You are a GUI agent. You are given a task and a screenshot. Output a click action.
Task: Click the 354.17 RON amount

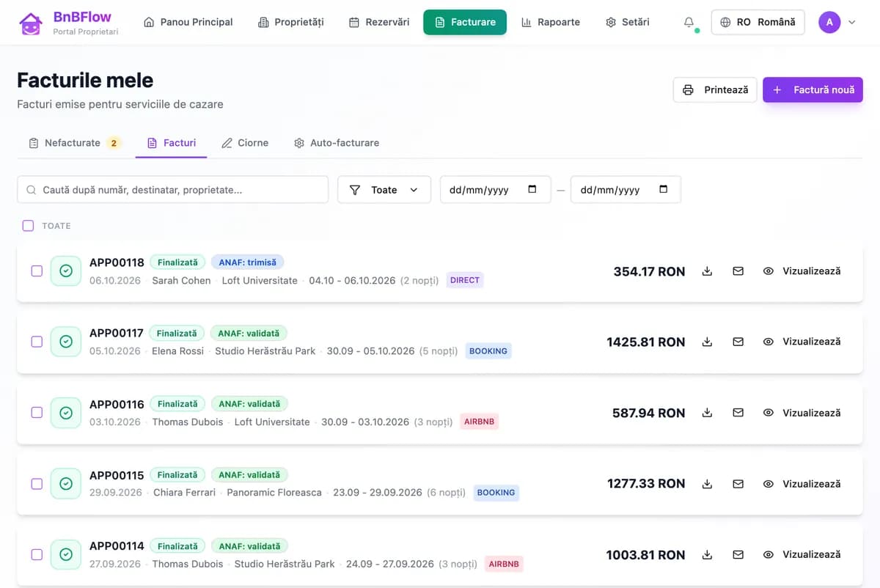point(649,271)
